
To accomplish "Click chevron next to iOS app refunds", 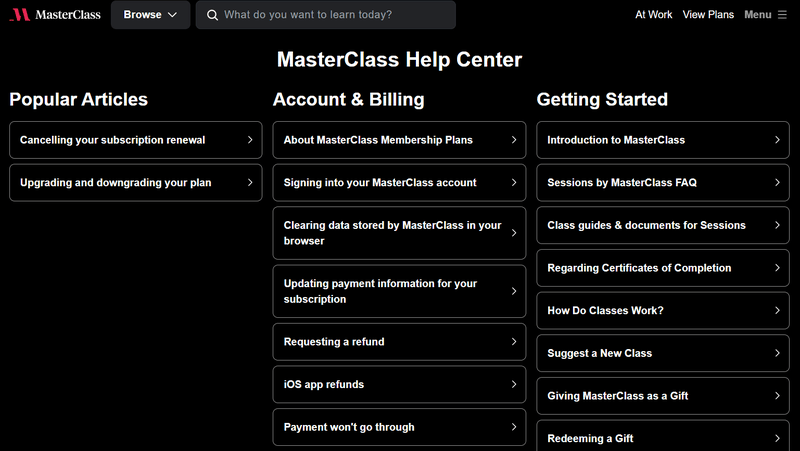I will point(514,384).
